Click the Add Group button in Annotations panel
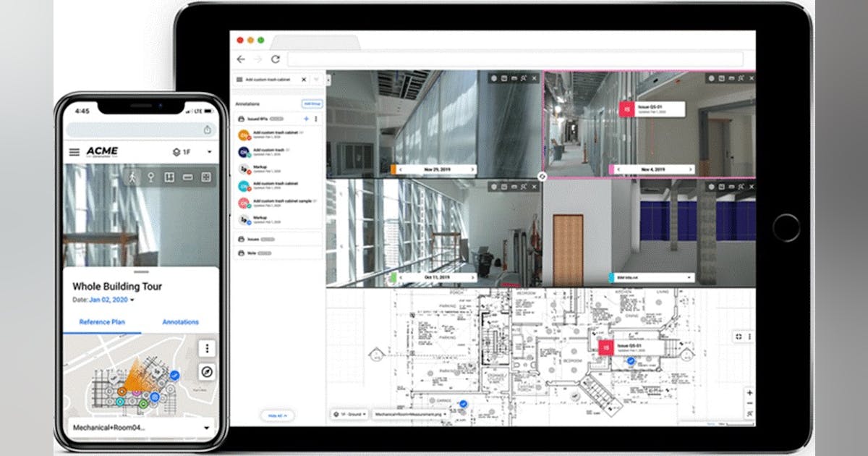868x456 pixels. (x=312, y=104)
